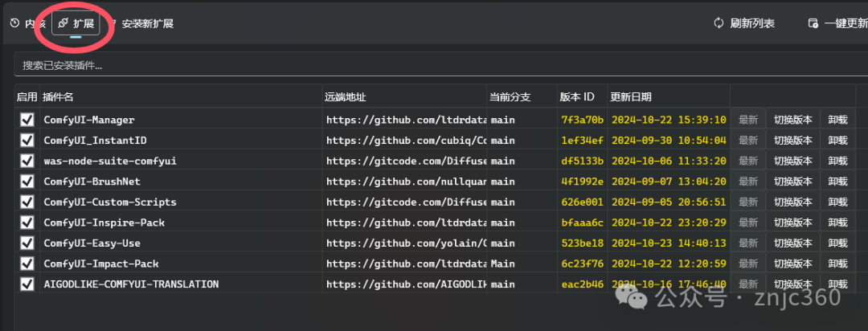Click version ID 6c23f76
The image size is (868, 331).
pyautogui.click(x=583, y=263)
